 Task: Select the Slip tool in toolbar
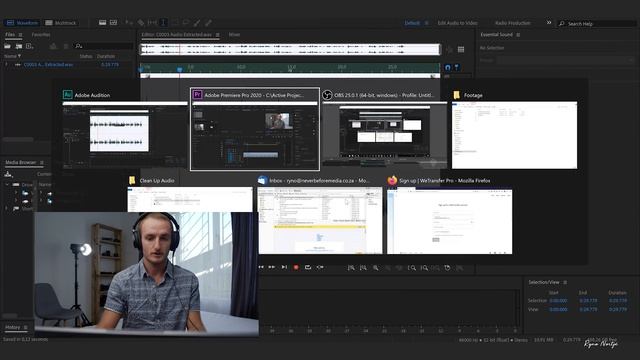point(152,23)
